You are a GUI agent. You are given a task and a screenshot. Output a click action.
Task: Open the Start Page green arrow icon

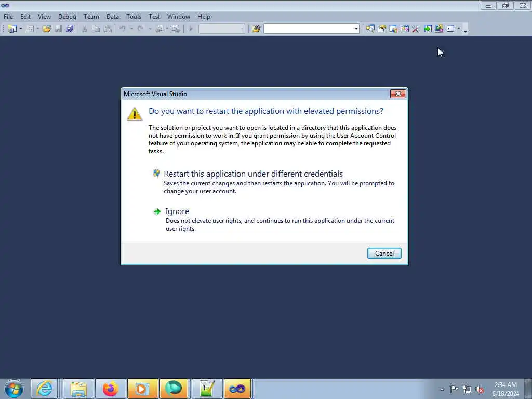[428, 29]
